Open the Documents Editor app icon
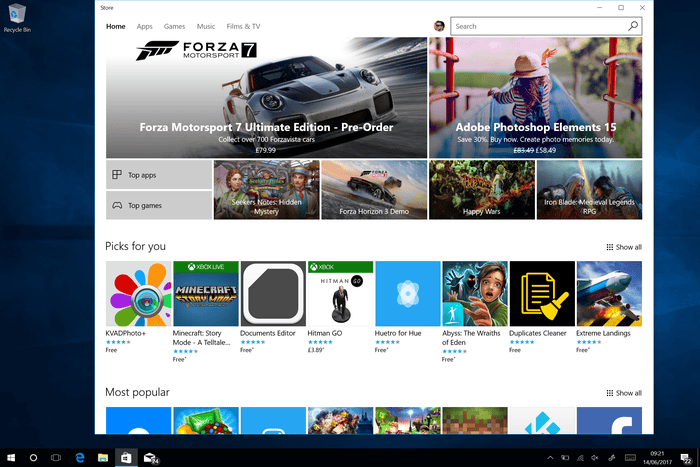This screenshot has width=700, height=467. click(273, 294)
